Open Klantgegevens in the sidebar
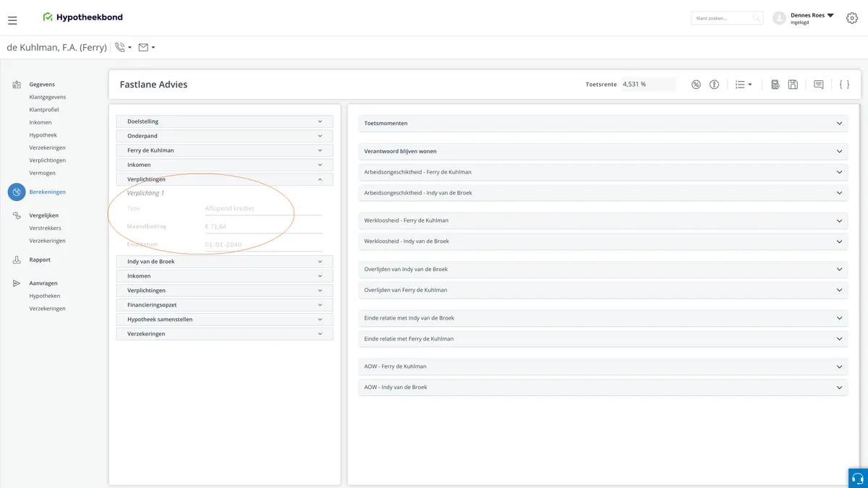Screen dimensions: 868x488 (48, 97)
